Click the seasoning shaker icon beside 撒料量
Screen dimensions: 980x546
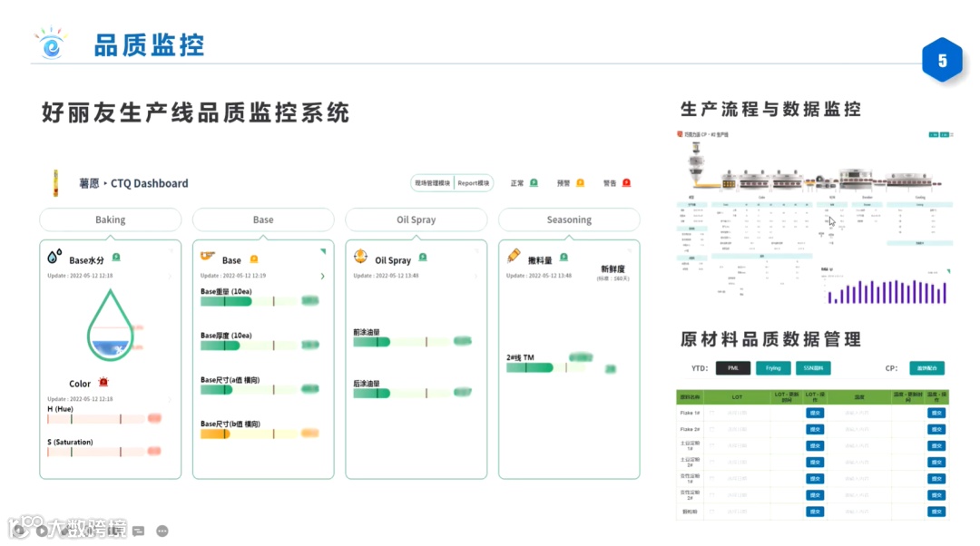(x=514, y=255)
